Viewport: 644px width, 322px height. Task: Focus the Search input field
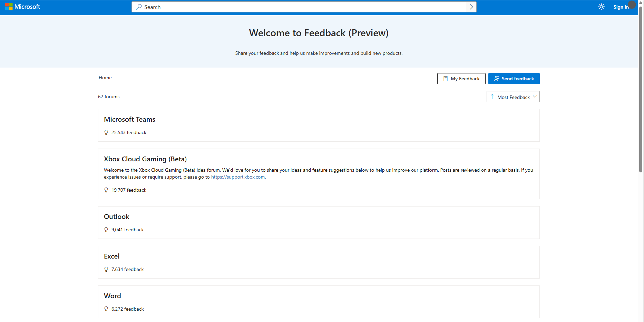point(304,7)
